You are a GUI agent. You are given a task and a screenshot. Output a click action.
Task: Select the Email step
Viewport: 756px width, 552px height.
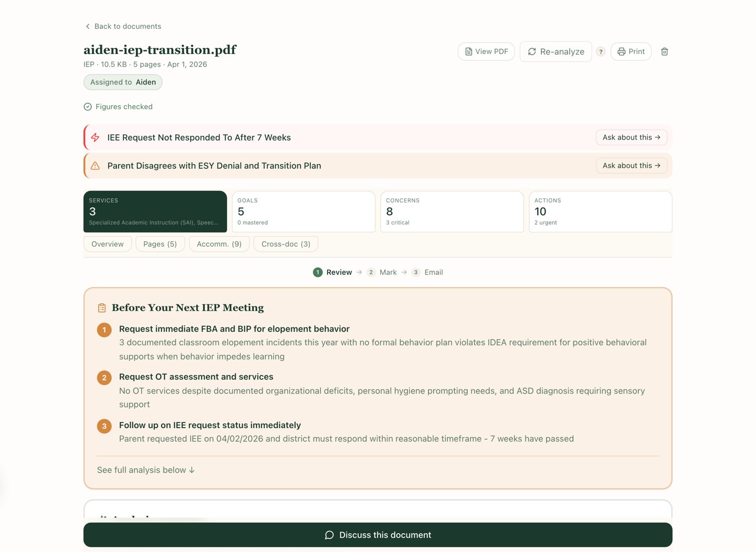pyautogui.click(x=427, y=272)
